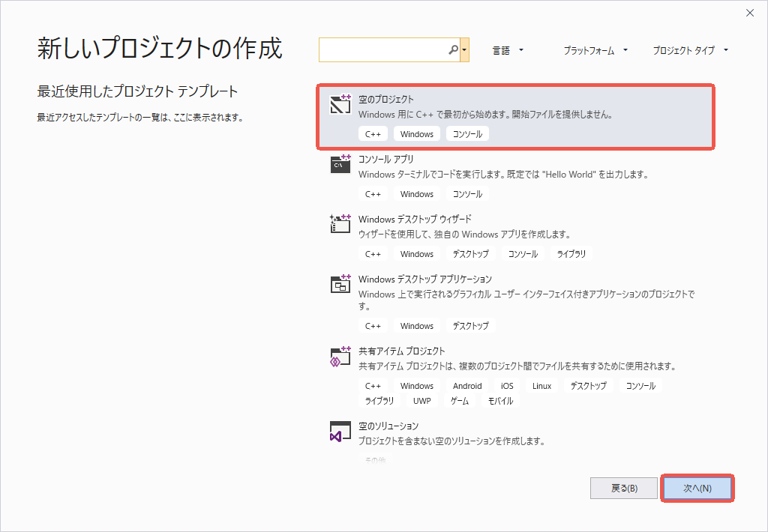The width and height of the screenshot is (768, 532).
Task: Open the search history dropdown arrow
Action: point(465,50)
